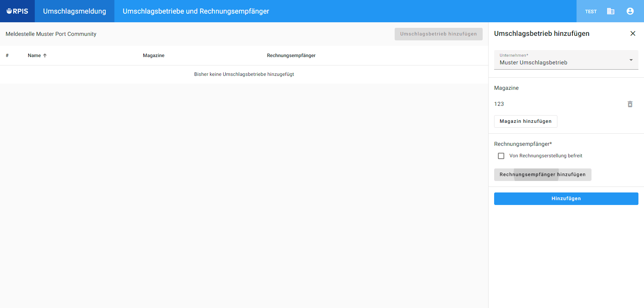
Task: Open the user account icon
Action: coord(630,11)
